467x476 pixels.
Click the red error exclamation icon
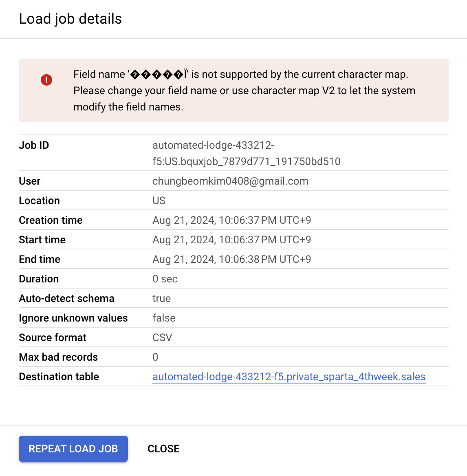(x=46, y=80)
